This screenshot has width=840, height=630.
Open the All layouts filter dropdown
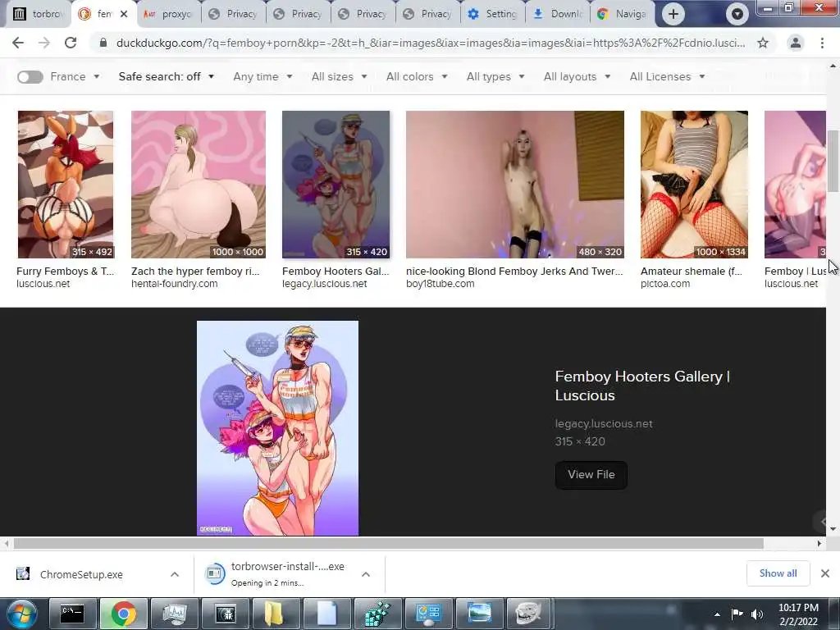pos(577,76)
